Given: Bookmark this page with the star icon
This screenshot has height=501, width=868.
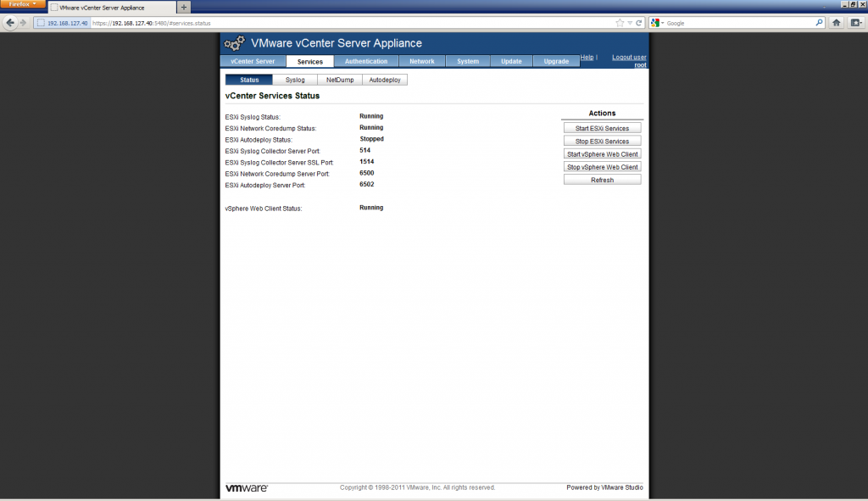Looking at the screenshot, I should 620,23.
